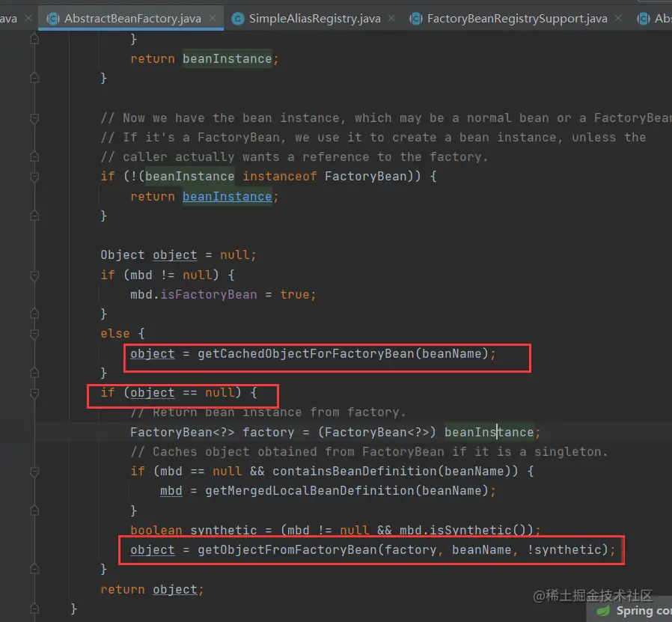Switch to the AbstractBeanFactory.java tab
The height and width of the screenshot is (622, 672).
[x=132, y=19]
